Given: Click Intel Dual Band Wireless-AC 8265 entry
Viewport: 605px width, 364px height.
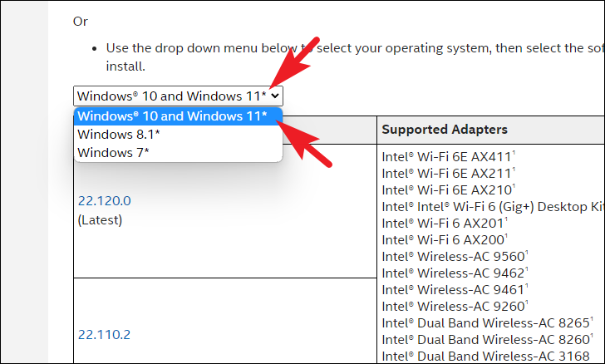Looking at the screenshot, I should click(485, 322).
